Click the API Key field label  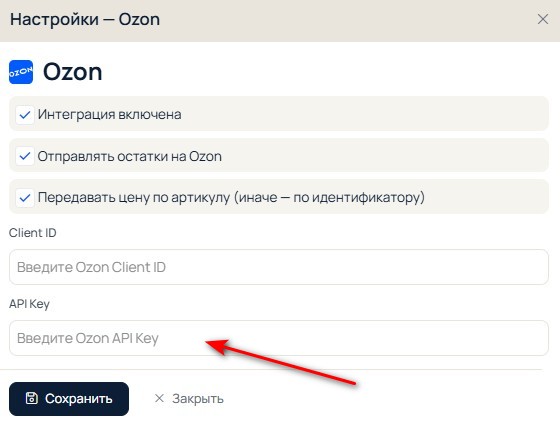tap(29, 304)
